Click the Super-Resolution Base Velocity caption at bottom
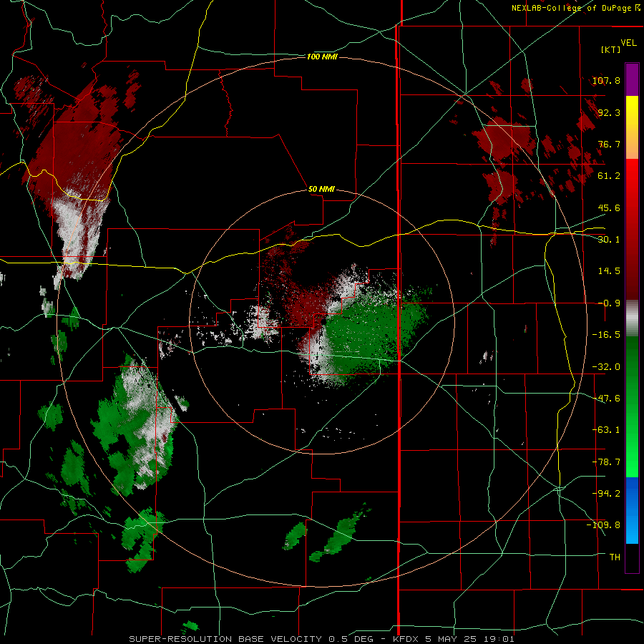Screen dimensions: 644x644 321,639
